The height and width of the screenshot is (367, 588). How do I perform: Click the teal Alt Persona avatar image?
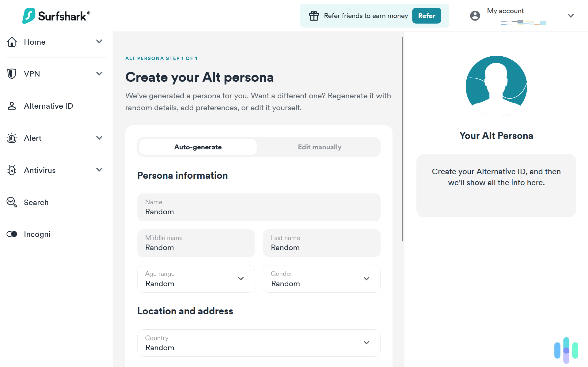(496, 86)
